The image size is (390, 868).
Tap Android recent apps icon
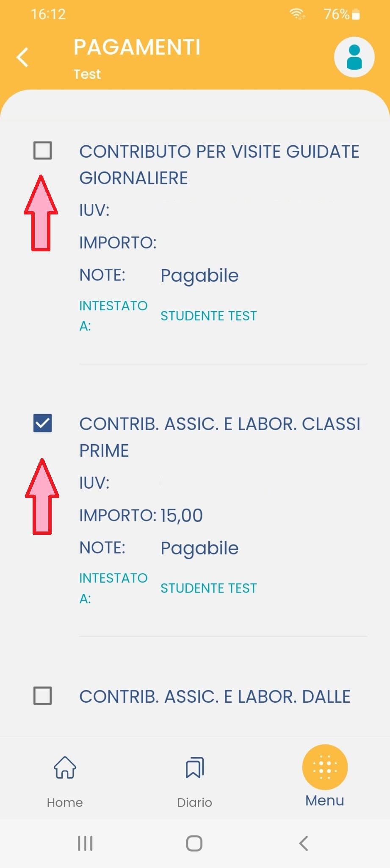[85, 843]
